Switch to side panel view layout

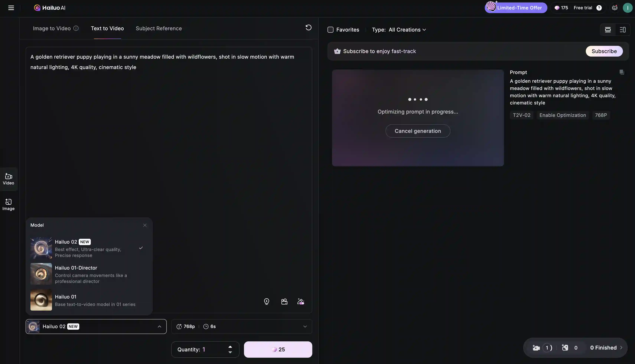point(623,30)
